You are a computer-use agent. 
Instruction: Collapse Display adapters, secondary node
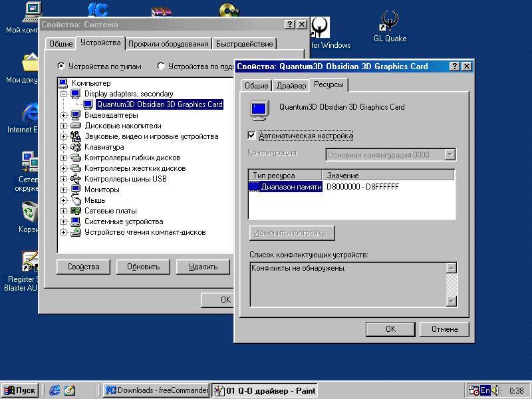point(63,94)
